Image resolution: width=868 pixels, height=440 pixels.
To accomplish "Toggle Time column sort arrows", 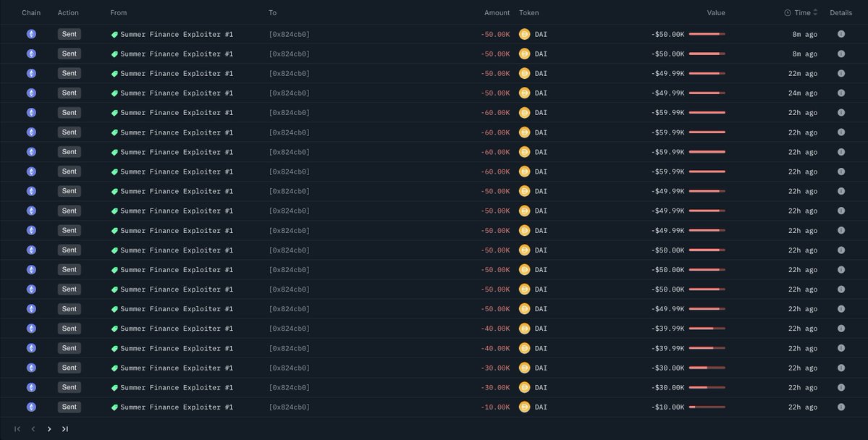I will pos(815,12).
